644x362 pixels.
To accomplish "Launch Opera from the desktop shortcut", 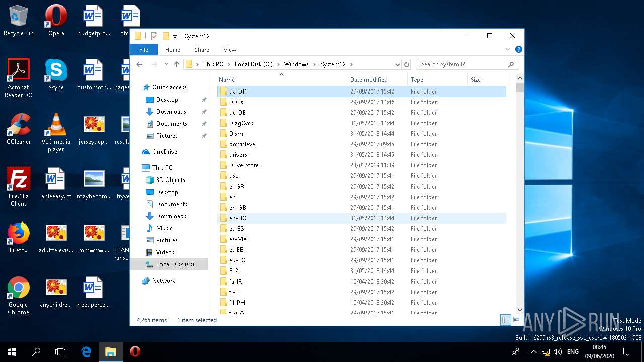I will tap(56, 21).
